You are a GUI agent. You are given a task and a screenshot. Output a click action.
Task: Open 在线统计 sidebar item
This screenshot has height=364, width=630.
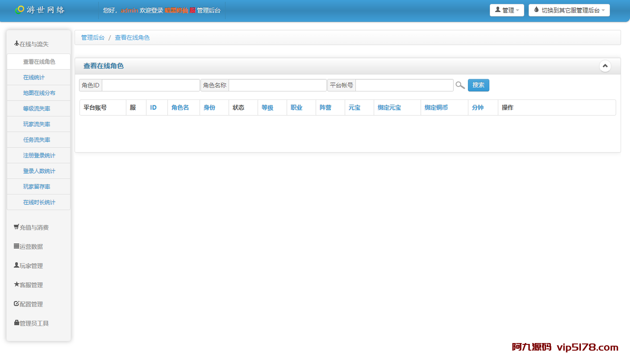coord(39,77)
